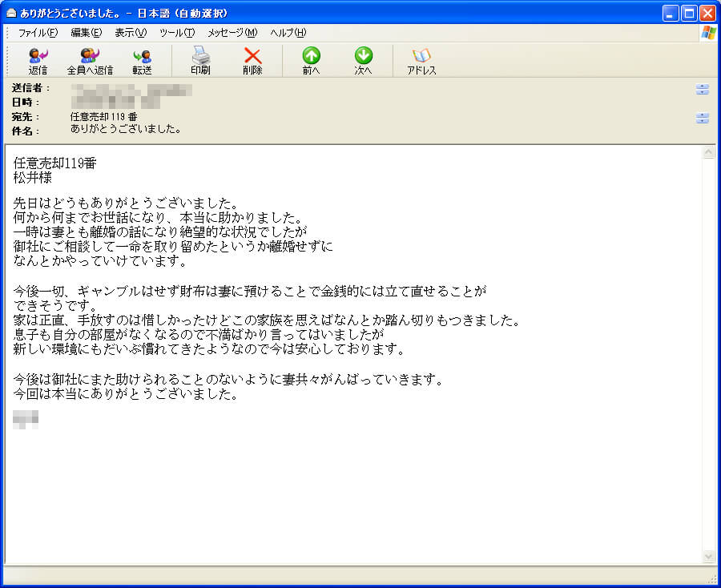Minimize the message window
Viewport: 721px width, 588px height.
point(670,14)
